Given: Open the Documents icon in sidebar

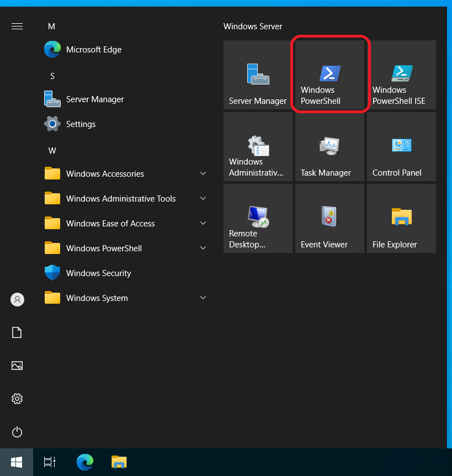Looking at the screenshot, I should 17,332.
